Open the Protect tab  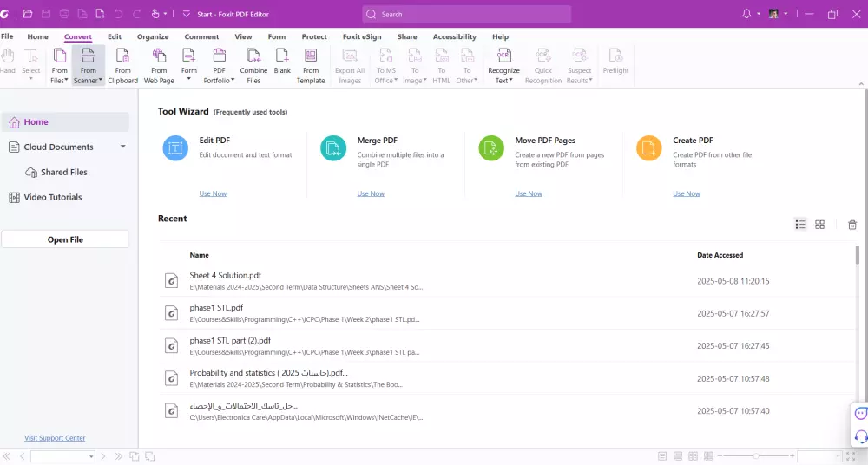tap(314, 36)
